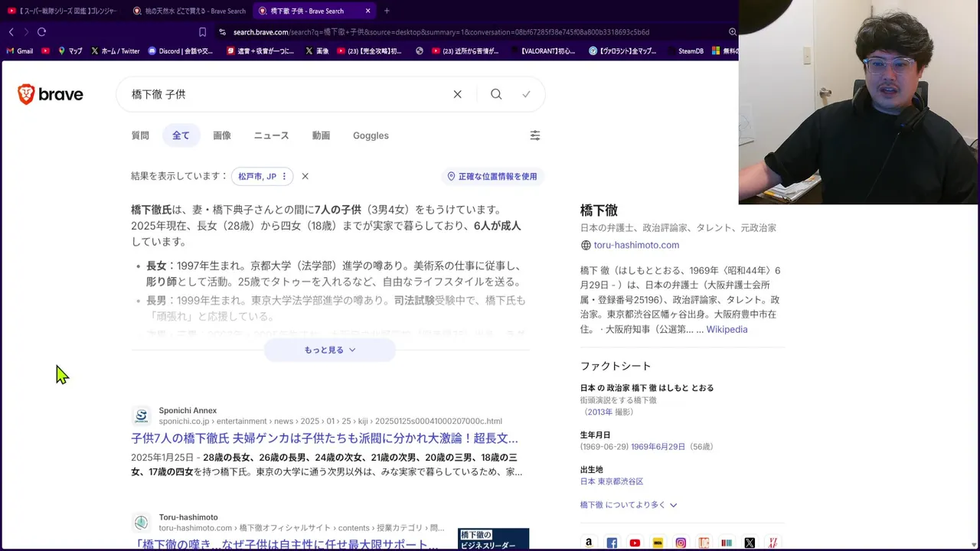Viewport: 980px width, 551px height.
Task: Open Discord bookmark
Action: click(x=180, y=51)
